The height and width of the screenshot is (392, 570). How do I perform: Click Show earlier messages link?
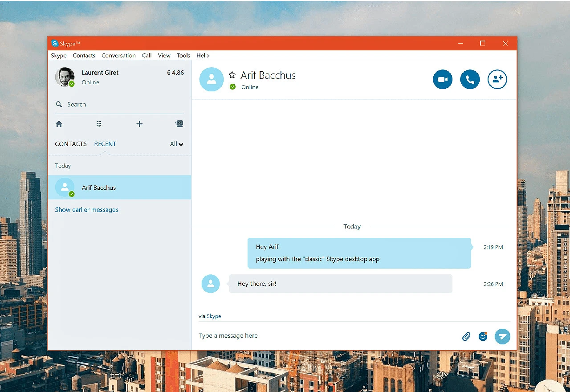pyautogui.click(x=86, y=210)
